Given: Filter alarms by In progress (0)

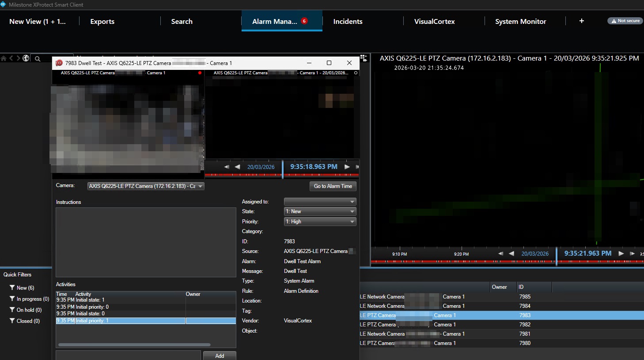Looking at the screenshot, I should 33,299.
